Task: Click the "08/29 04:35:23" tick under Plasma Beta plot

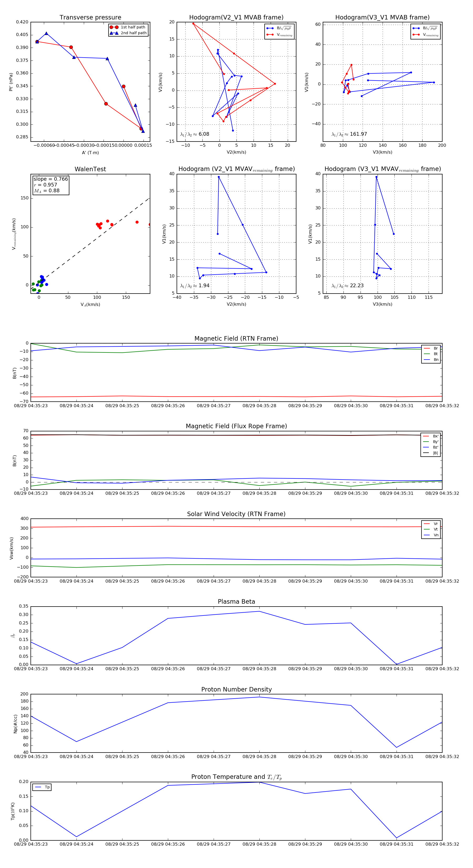Action: [31, 669]
